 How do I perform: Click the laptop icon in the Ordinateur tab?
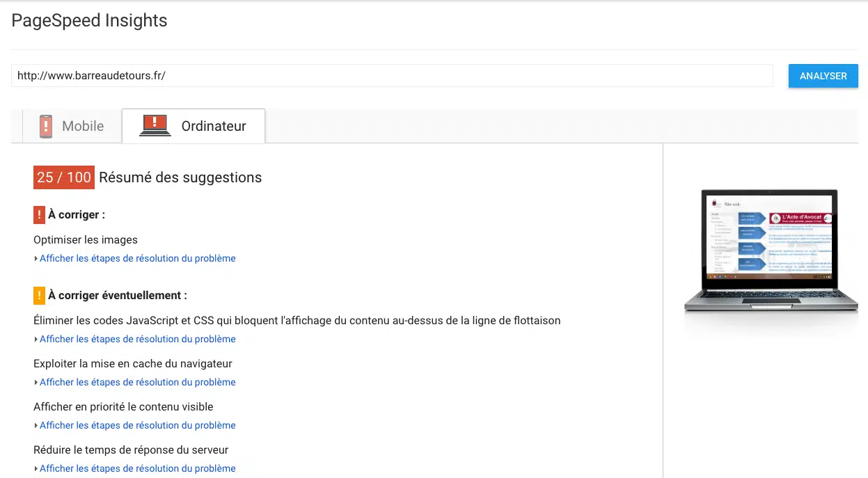(155, 126)
